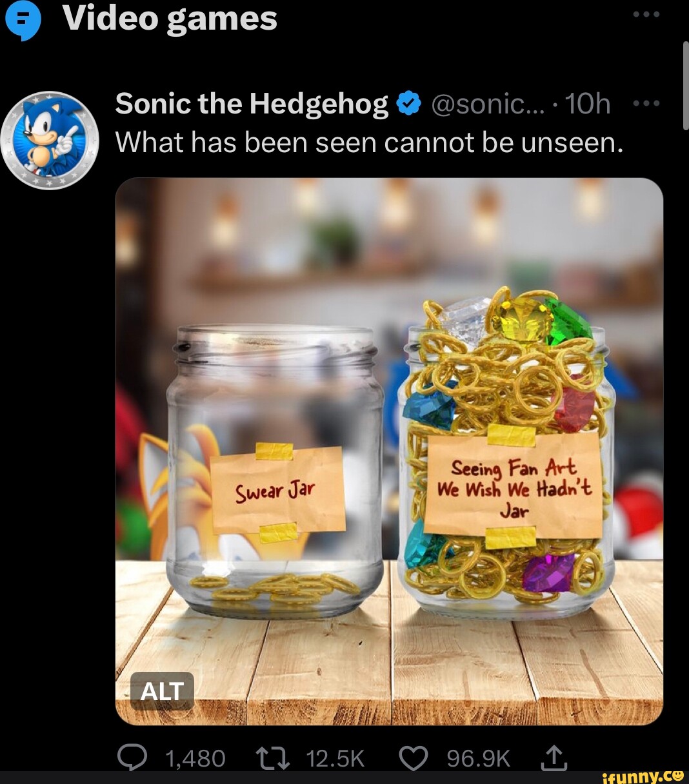Click the 12.5K retweet count
Image resolution: width=689 pixels, height=784 pixels.
(x=334, y=759)
